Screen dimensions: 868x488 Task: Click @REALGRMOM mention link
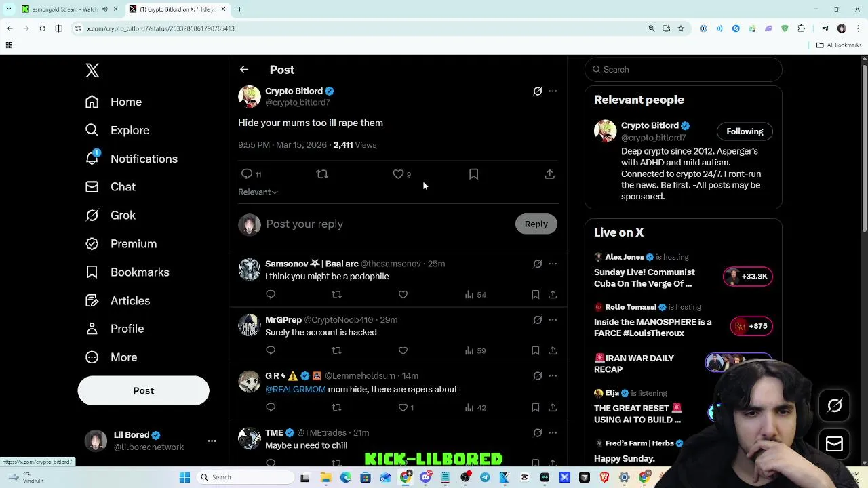[x=296, y=389]
